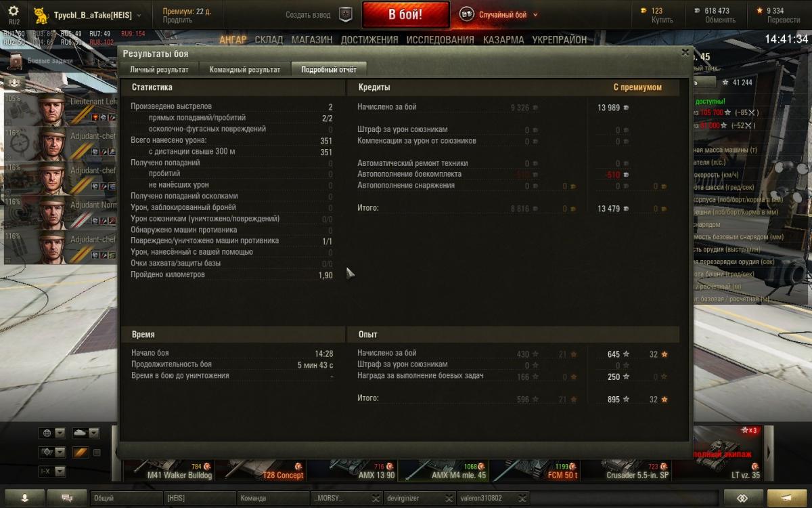The image size is (812, 508).
Task: Click the referral link icon button
Action: point(743,498)
